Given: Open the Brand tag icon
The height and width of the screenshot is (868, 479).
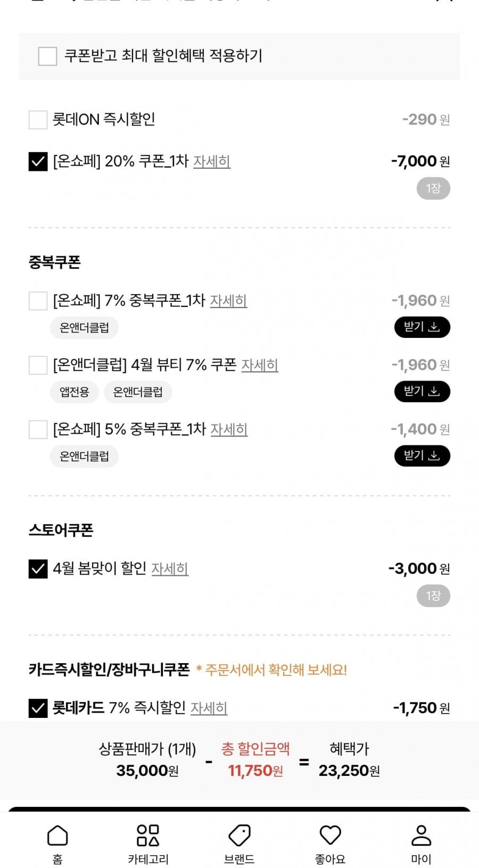Looking at the screenshot, I should coord(239,843).
